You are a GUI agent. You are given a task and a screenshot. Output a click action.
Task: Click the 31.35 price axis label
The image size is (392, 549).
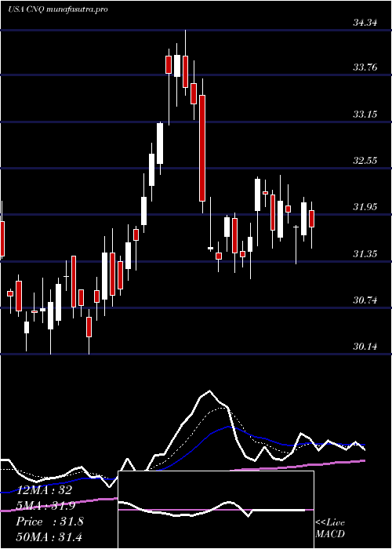tap(365, 254)
